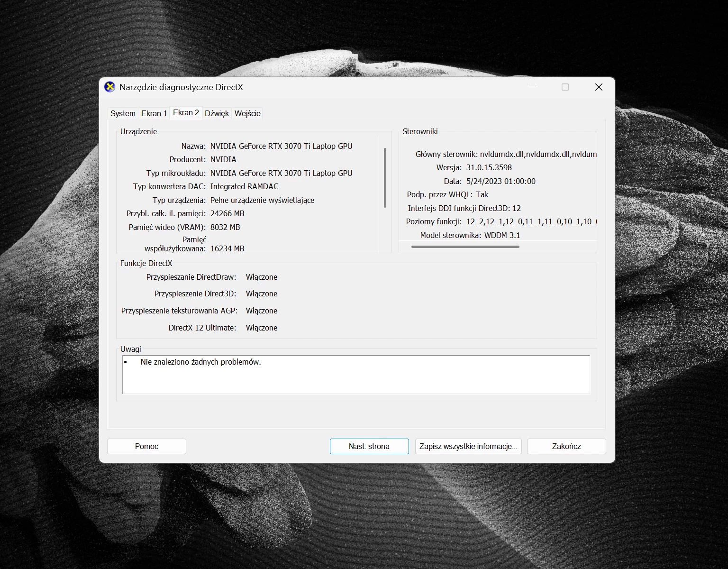
Task: Click the WHQL value Tak
Action: click(x=482, y=194)
